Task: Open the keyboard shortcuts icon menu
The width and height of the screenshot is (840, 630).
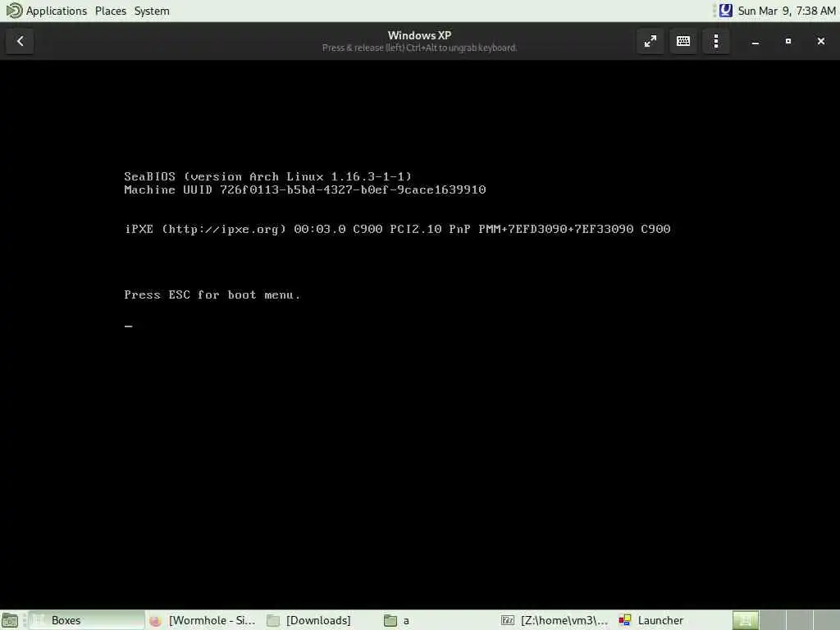Action: click(683, 41)
